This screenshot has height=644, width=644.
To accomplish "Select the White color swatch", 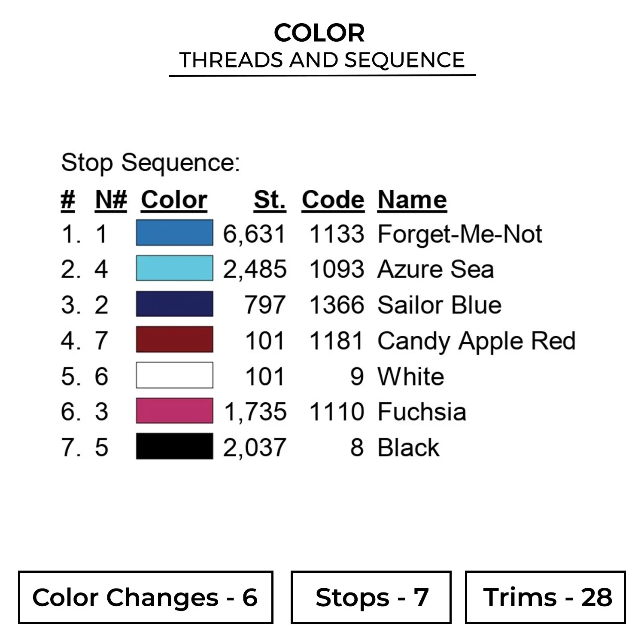I will tap(174, 375).
